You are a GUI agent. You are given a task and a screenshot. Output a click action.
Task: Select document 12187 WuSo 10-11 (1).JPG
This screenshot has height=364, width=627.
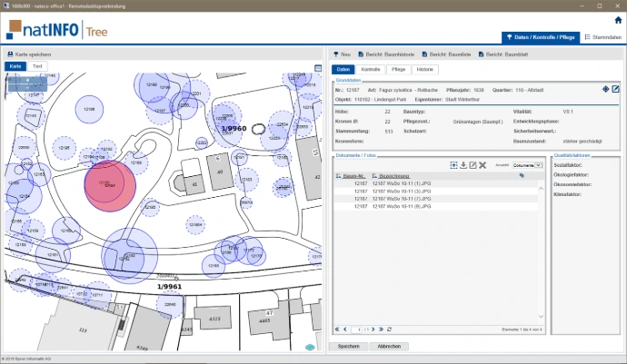(436, 183)
